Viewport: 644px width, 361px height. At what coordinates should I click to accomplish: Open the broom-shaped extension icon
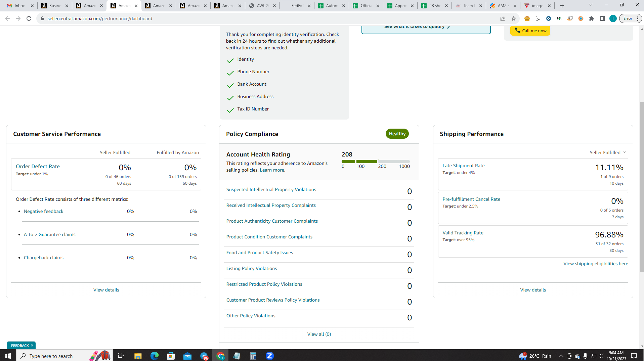pyautogui.click(x=538, y=18)
